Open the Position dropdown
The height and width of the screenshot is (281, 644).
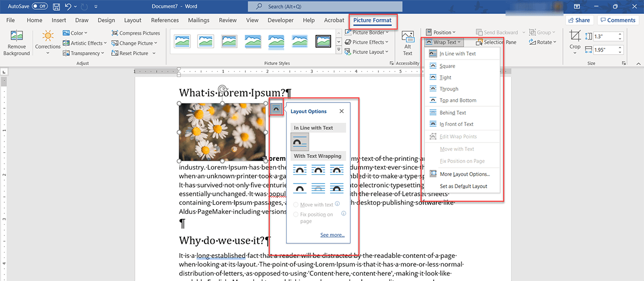[x=441, y=32]
